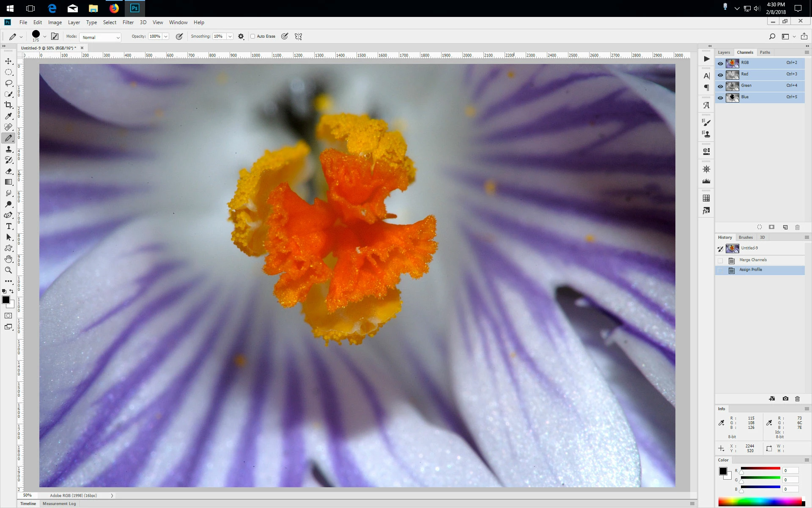The image size is (812, 508).
Task: Select the Hand tool
Action: [8, 259]
